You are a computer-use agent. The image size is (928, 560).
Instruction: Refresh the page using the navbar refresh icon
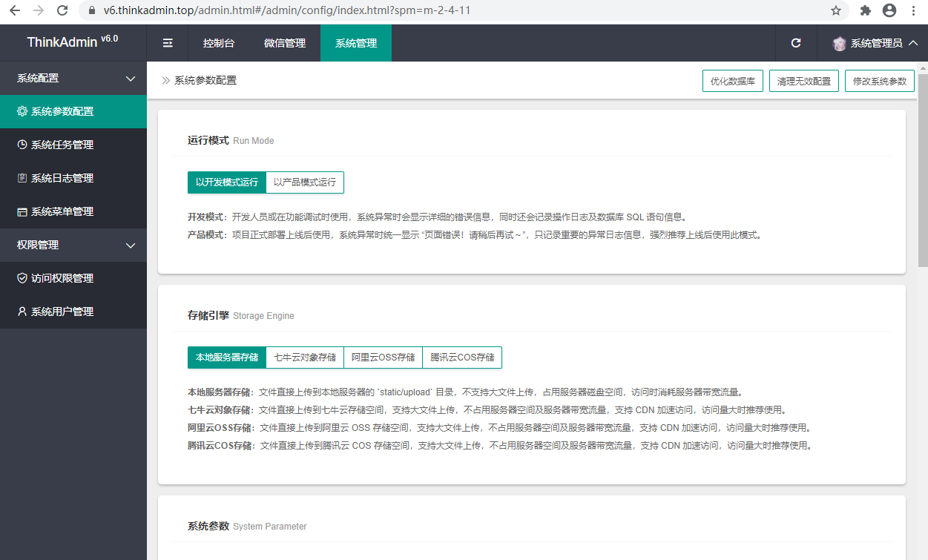pyautogui.click(x=795, y=43)
